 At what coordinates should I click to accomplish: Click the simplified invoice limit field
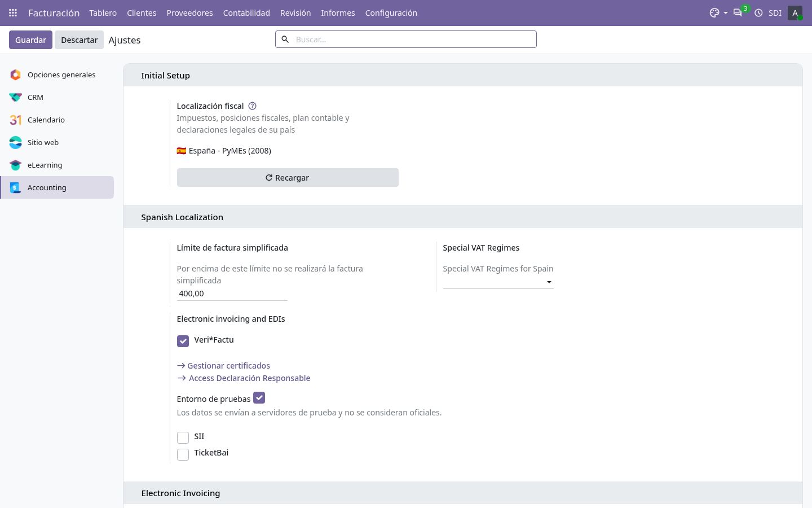(232, 294)
